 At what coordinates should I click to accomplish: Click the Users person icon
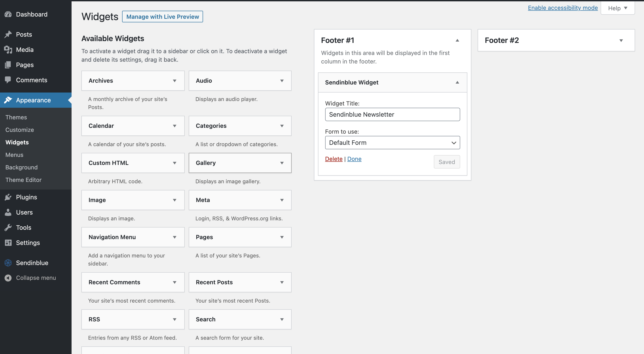tap(8, 212)
